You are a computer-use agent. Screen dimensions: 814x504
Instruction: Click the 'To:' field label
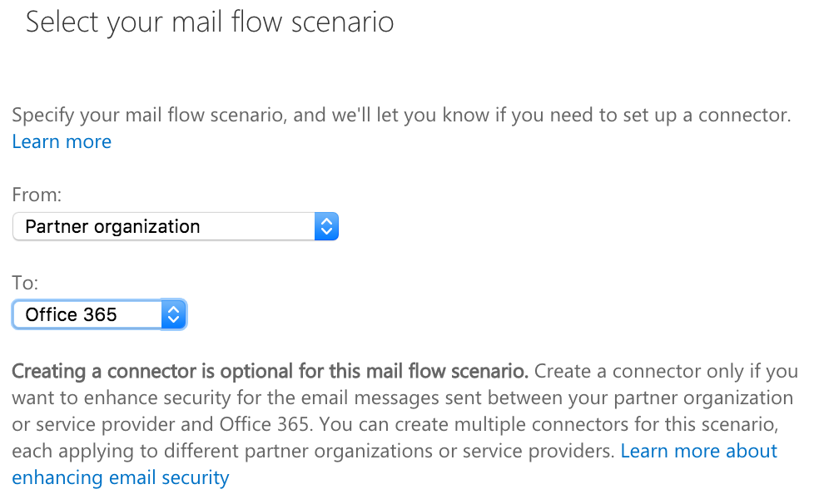(x=25, y=283)
